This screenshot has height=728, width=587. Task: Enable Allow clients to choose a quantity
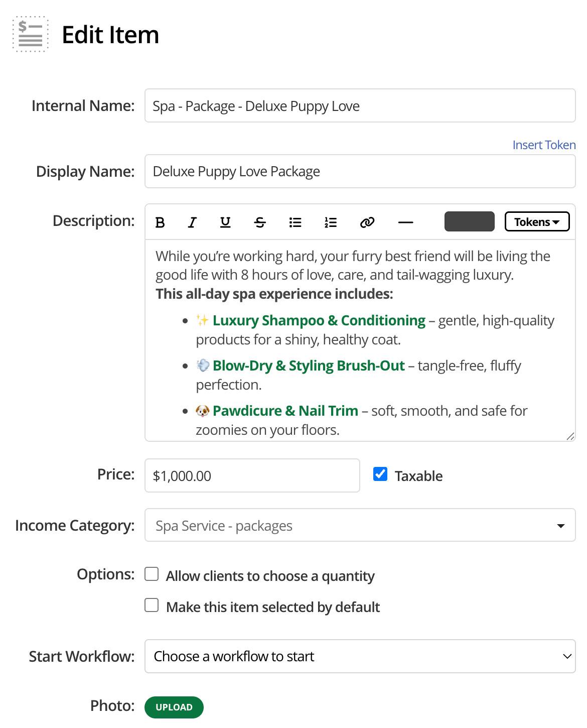152,574
